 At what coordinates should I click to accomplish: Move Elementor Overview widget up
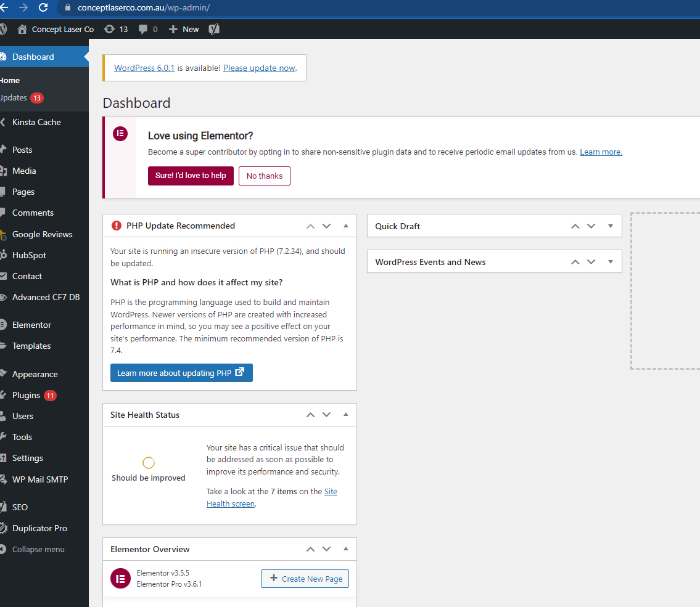click(310, 549)
